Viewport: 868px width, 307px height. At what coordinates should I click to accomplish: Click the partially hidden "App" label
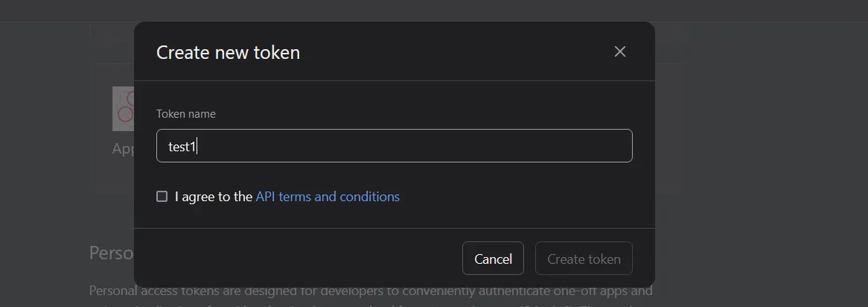click(x=123, y=148)
